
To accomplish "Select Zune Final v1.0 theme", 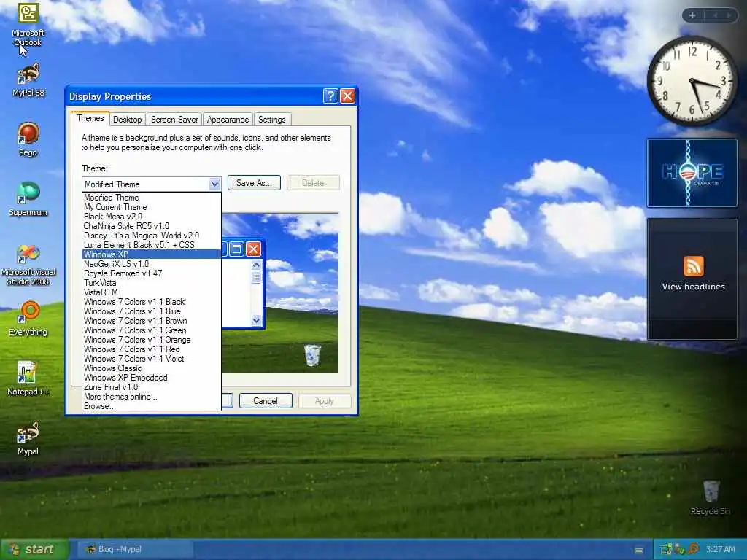I will (x=152, y=387).
